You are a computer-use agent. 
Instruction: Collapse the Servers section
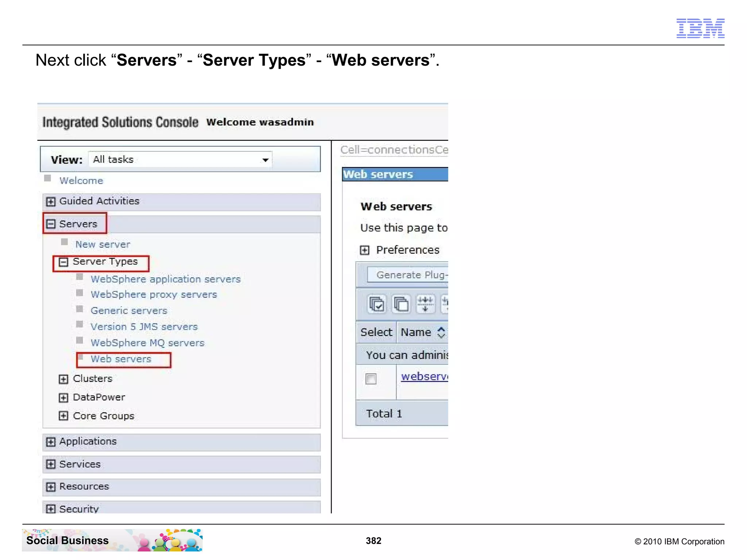coord(51,224)
